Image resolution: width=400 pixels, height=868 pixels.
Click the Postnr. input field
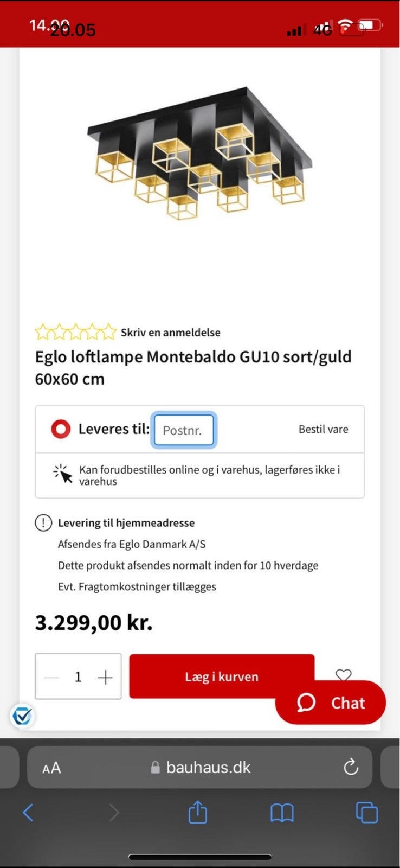pos(184,430)
